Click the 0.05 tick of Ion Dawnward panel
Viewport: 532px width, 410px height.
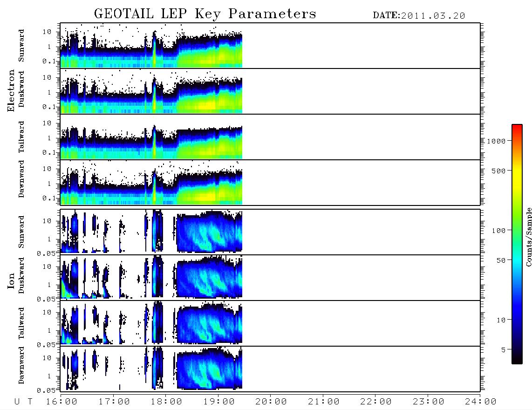tap(46, 390)
